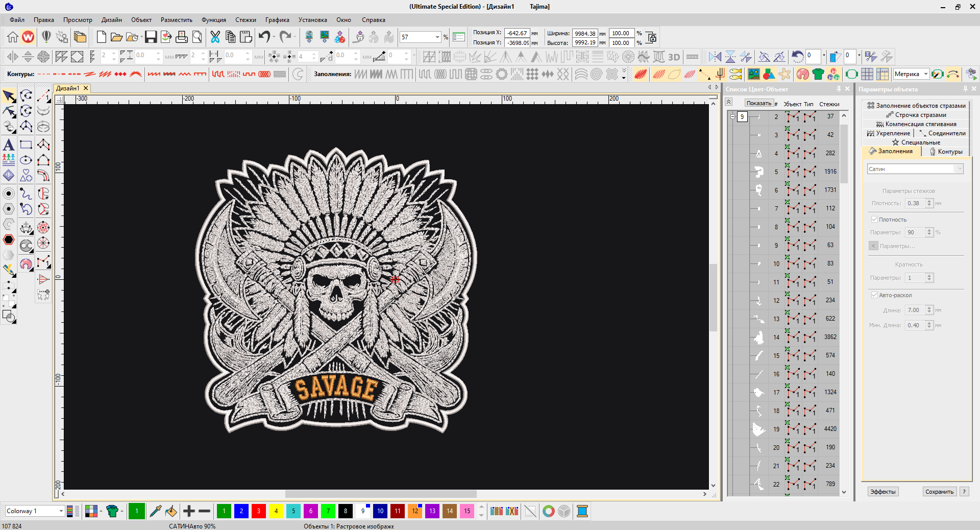This screenshot has height=530, width=980.
Task: Select the red color swatch 3
Action: pyautogui.click(x=259, y=511)
